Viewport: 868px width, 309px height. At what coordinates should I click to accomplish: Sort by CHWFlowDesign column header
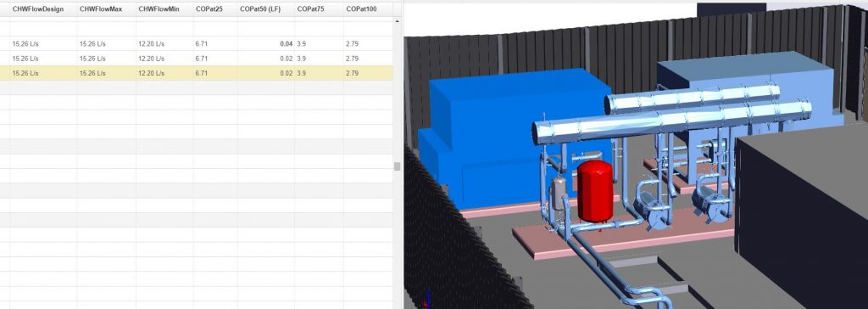coord(37,9)
